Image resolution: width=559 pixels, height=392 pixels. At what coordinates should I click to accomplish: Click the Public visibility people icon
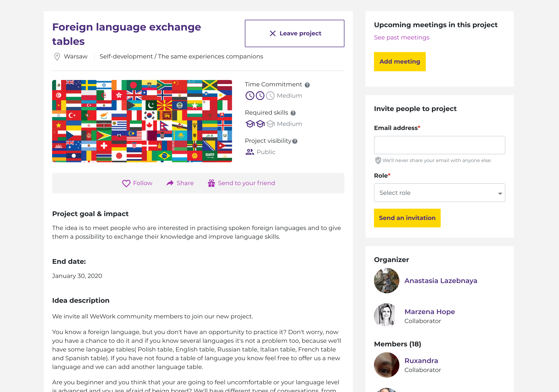pos(250,152)
